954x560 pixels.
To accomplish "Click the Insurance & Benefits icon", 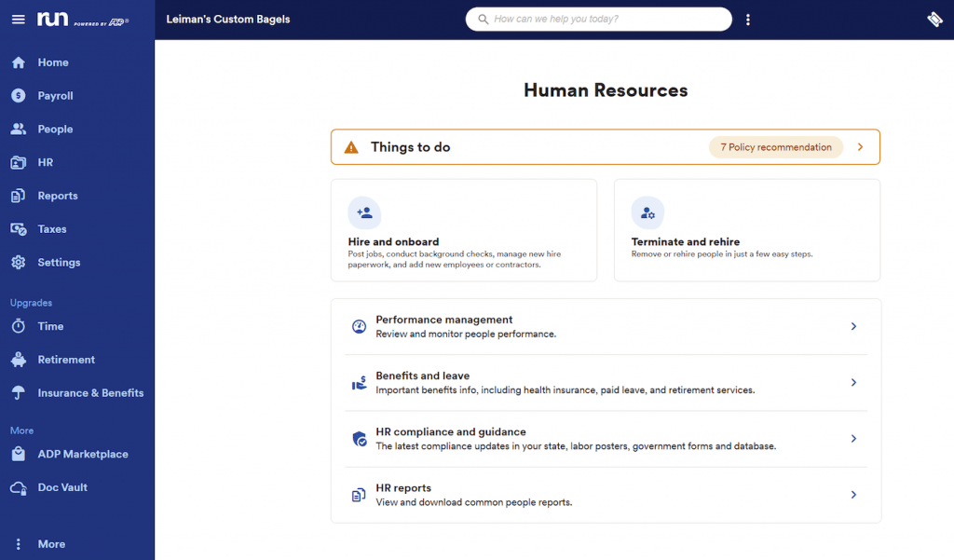I will pos(19,392).
